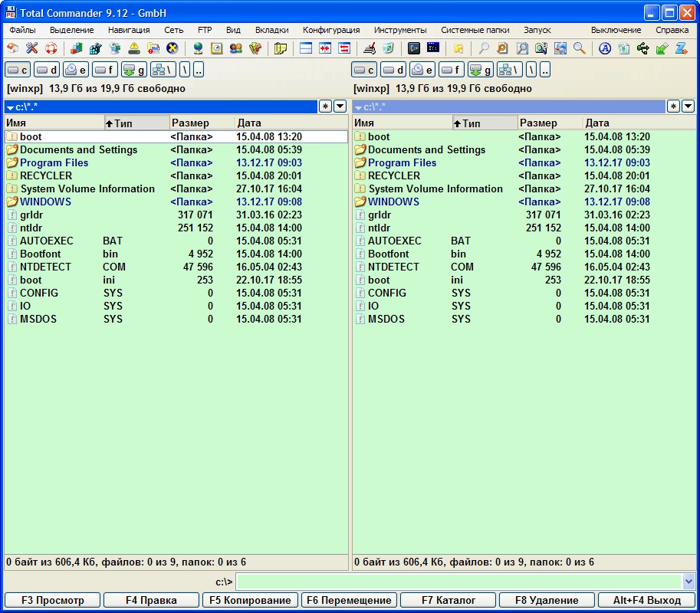Screen dimensions: 700x613
Task: Click the globe network icon
Action: coord(197,48)
